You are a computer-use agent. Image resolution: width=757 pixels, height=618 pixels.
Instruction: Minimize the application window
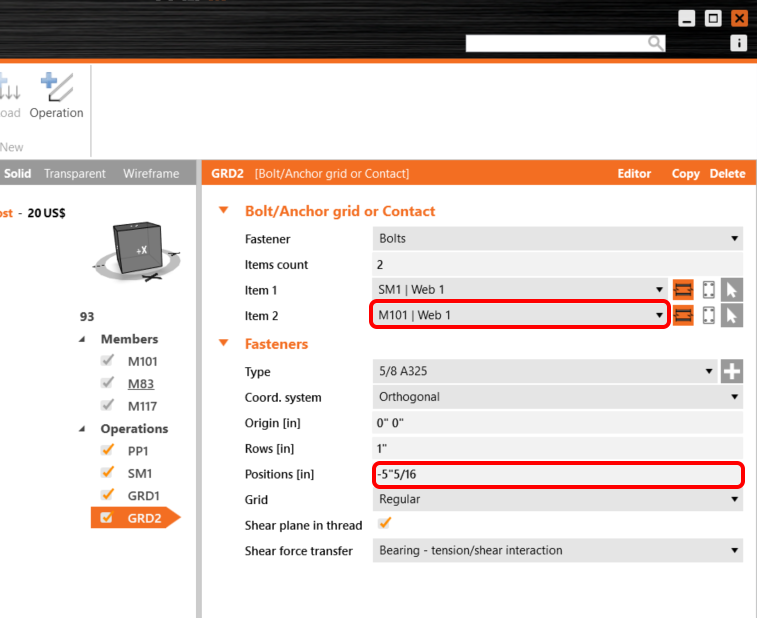tap(687, 18)
